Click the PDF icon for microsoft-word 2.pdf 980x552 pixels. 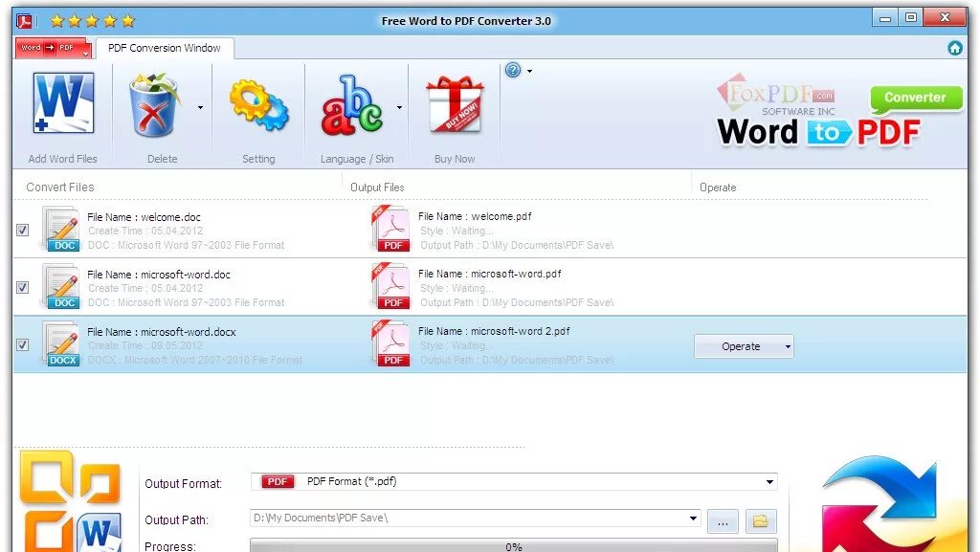[390, 343]
